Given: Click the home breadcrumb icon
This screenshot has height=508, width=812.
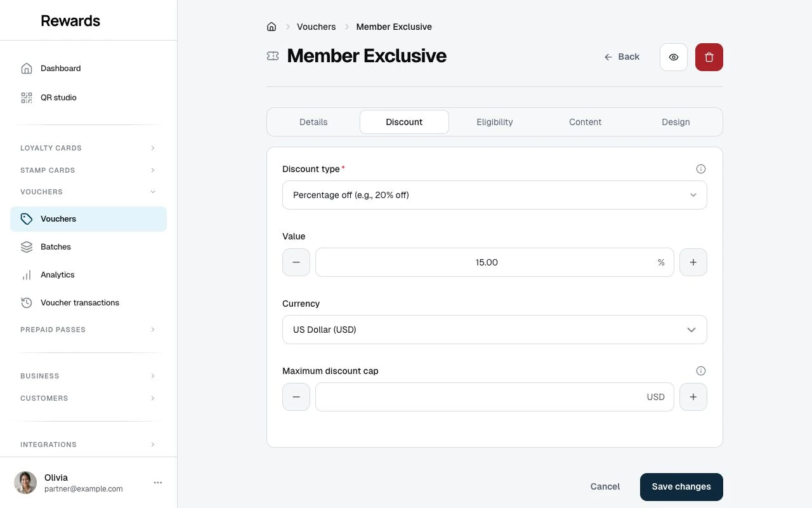Looking at the screenshot, I should (272, 27).
